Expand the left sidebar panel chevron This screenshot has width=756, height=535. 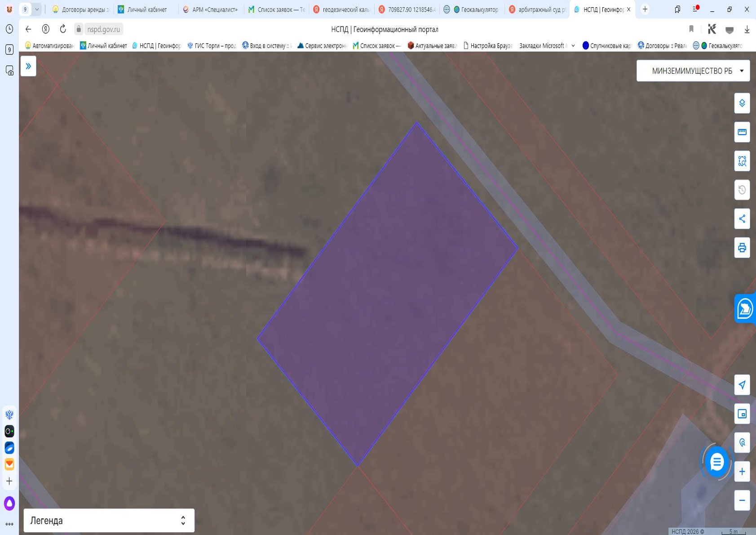(28, 66)
